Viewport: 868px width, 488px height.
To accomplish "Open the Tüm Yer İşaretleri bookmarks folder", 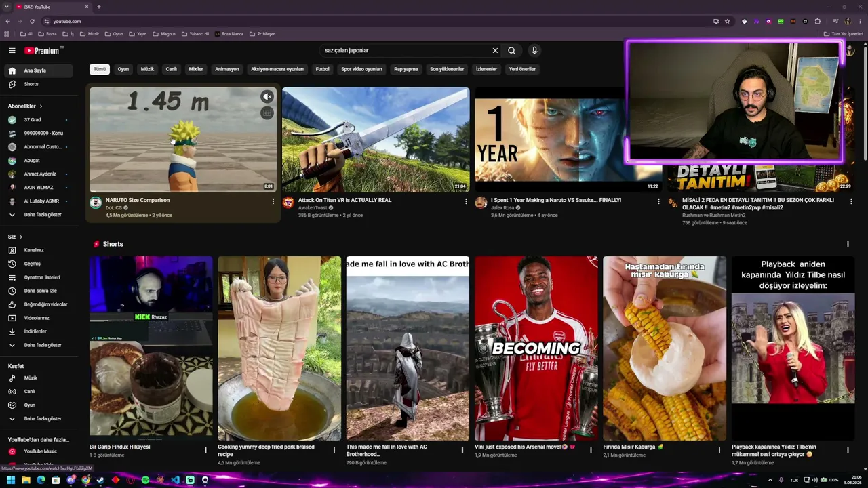I will [x=843, y=34].
